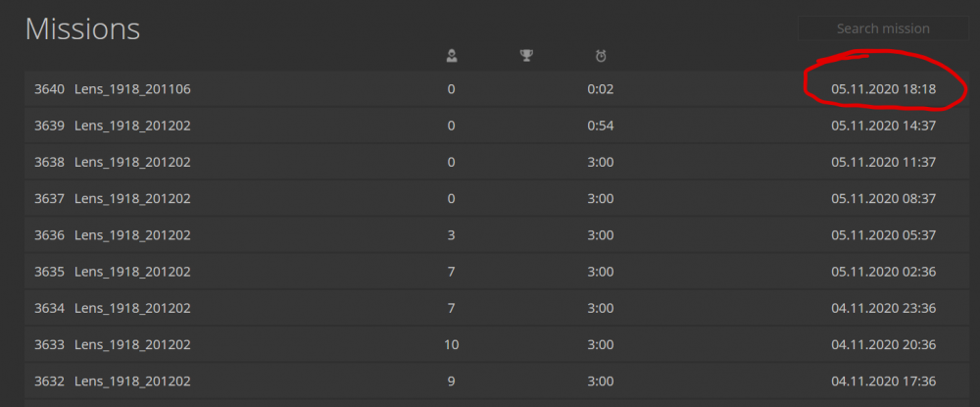Click the stopwatch duration column icon
Screen dimensions: 980x407
pos(601,56)
